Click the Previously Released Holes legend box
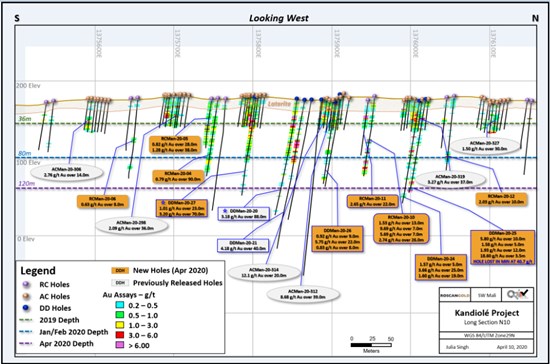 120,283
